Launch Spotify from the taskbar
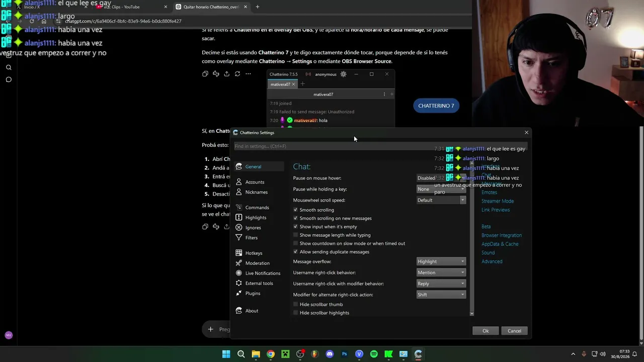 tap(374, 354)
